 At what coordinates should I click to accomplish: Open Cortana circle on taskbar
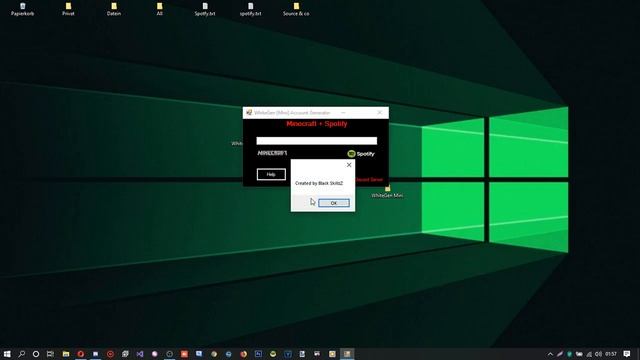coord(36,354)
